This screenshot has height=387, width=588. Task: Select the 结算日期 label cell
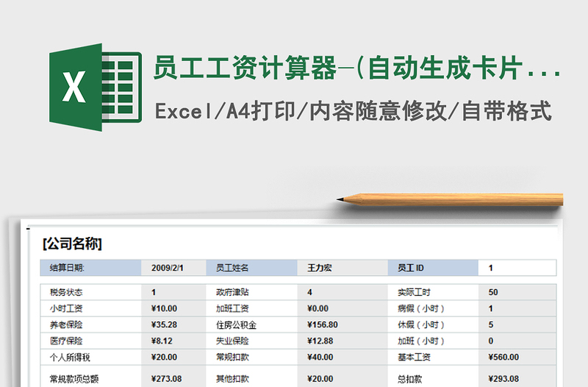(x=90, y=268)
